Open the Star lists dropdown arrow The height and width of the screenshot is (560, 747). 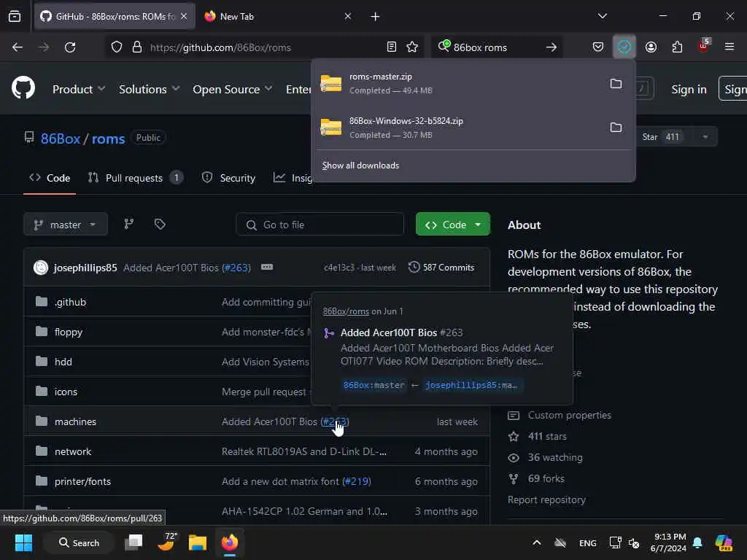tap(705, 137)
